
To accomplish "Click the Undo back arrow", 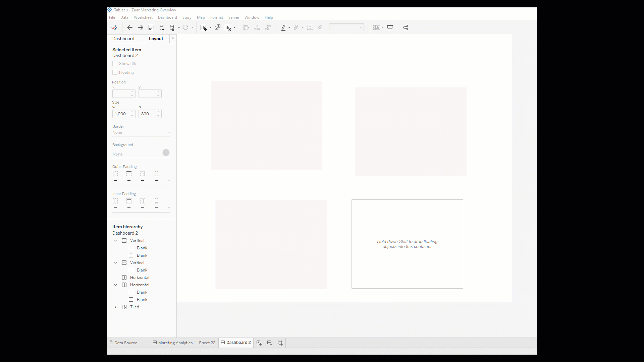I will tap(130, 27).
